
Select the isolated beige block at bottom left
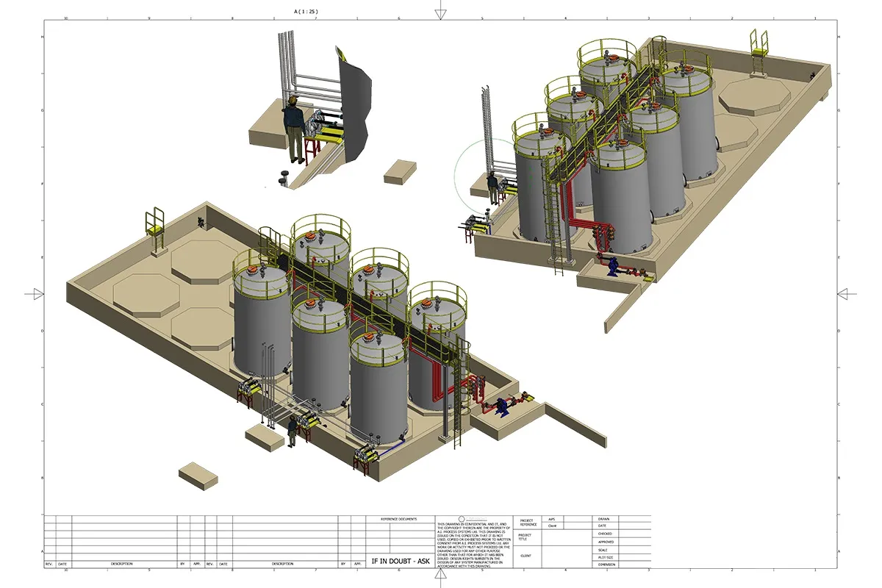(198, 474)
